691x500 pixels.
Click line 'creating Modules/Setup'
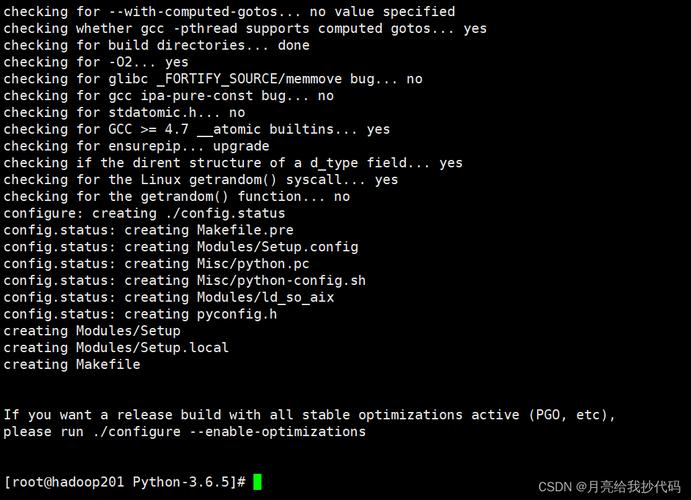(92, 331)
